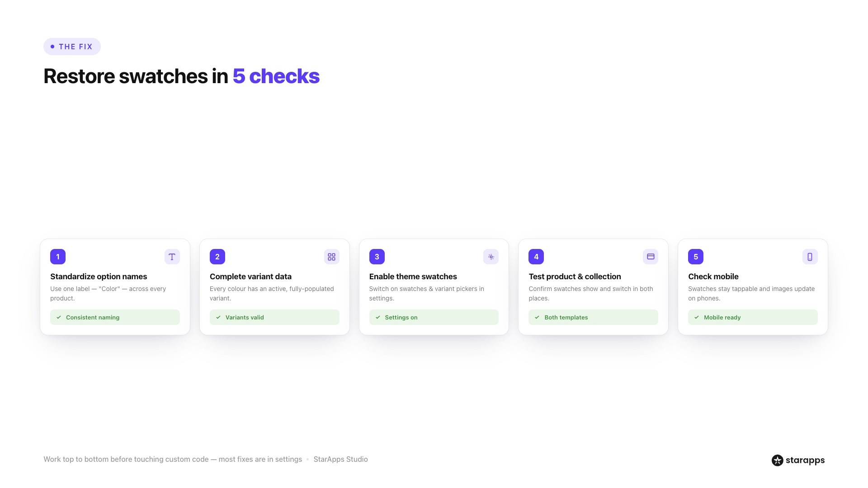Click the Complete variant data heading
Image resolution: width=868 pixels, height=488 pixels.
(250, 277)
